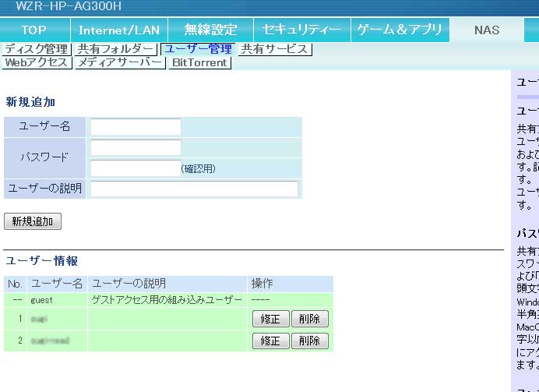
Task: Click the ユーザーの説明 text field
Action: click(x=194, y=189)
